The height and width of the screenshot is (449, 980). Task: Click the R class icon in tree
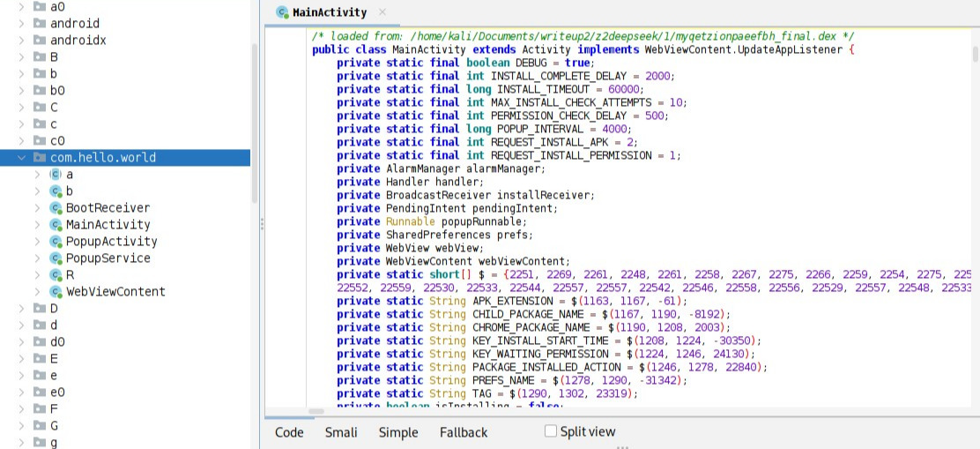pyautogui.click(x=56, y=275)
